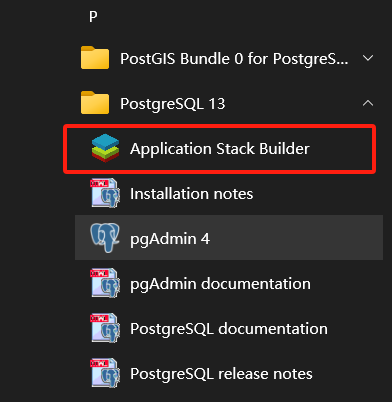This screenshot has width=392, height=402.
Task: Click the PostgreSQL documentation file icon
Action: point(105,328)
